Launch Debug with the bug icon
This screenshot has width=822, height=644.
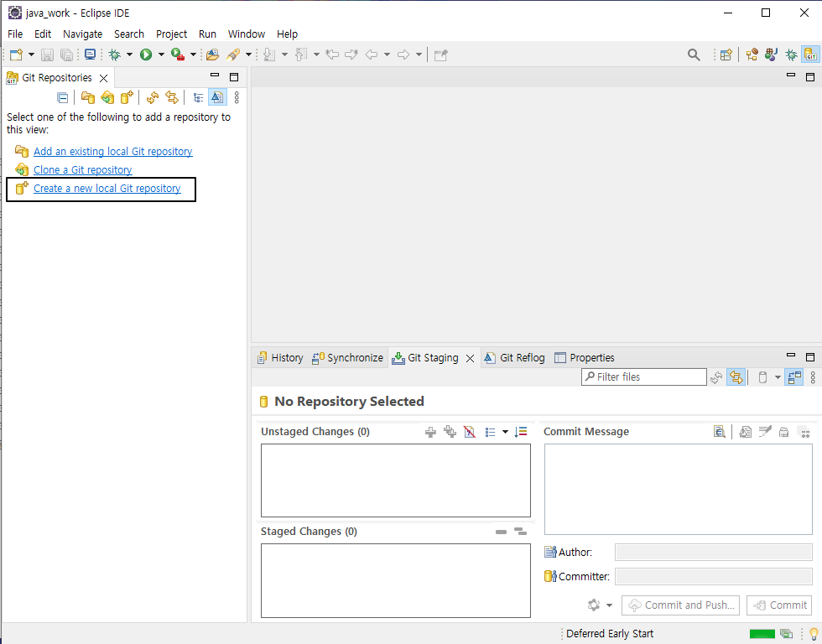click(x=114, y=55)
